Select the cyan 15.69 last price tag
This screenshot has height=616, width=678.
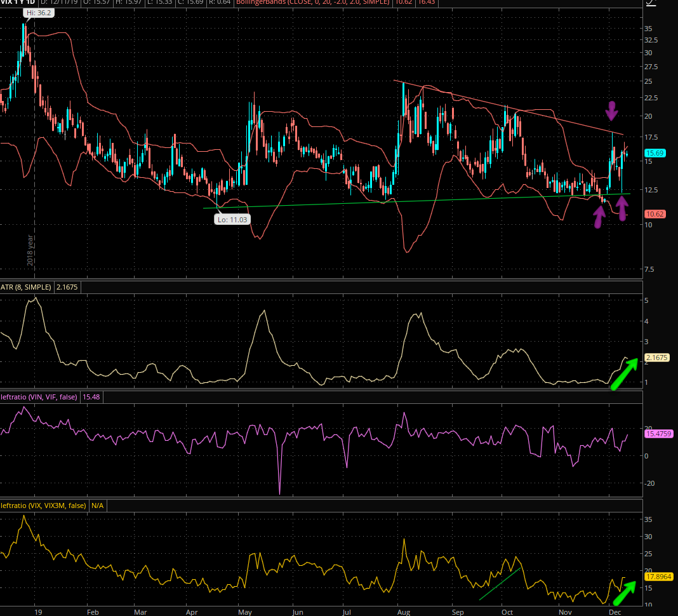pyautogui.click(x=654, y=153)
